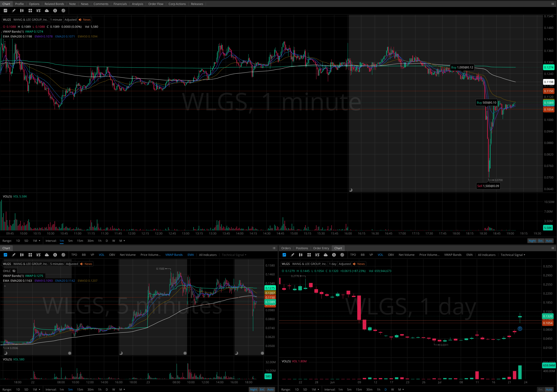This screenshot has height=392, width=557.
Task: Toggle OHLC visibility eye on 5-minute chart
Action: pyautogui.click(x=14, y=271)
